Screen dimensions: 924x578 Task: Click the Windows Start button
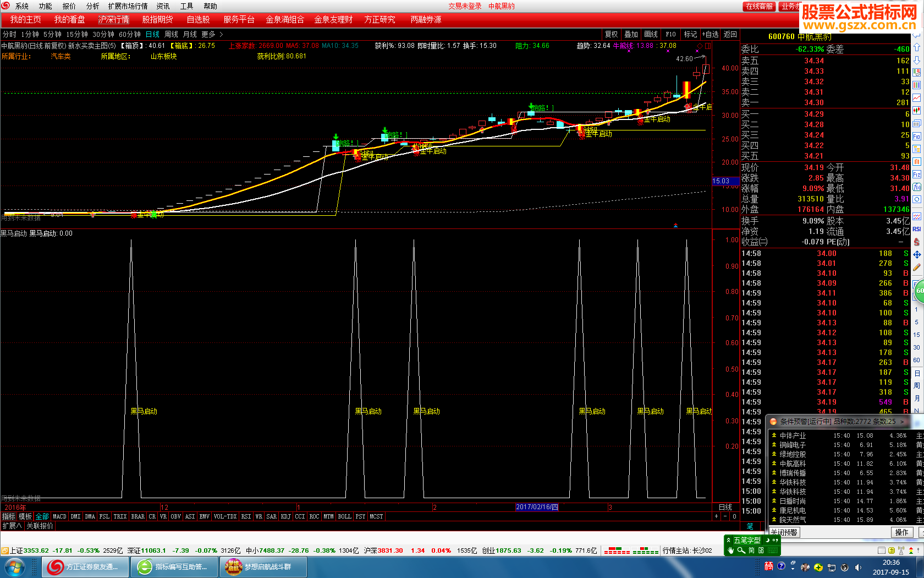click(x=14, y=566)
